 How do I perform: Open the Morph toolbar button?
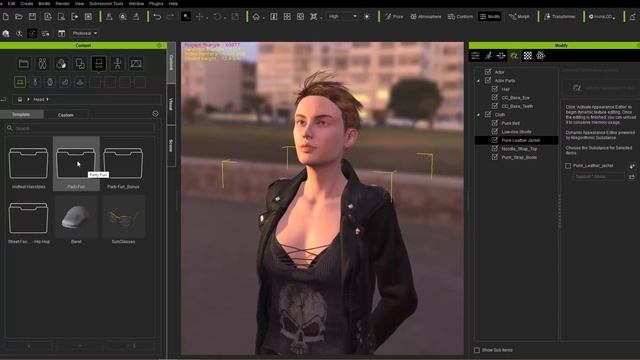[x=519, y=17]
